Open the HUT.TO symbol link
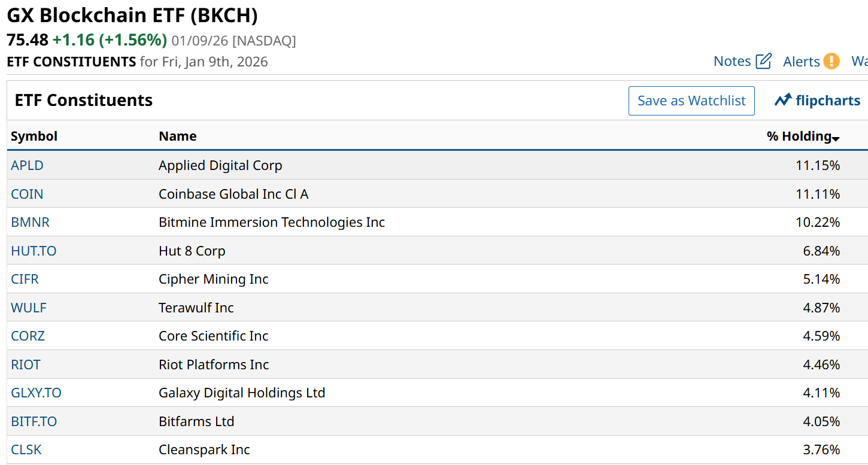This screenshot has height=465, width=868. pyautogui.click(x=34, y=251)
